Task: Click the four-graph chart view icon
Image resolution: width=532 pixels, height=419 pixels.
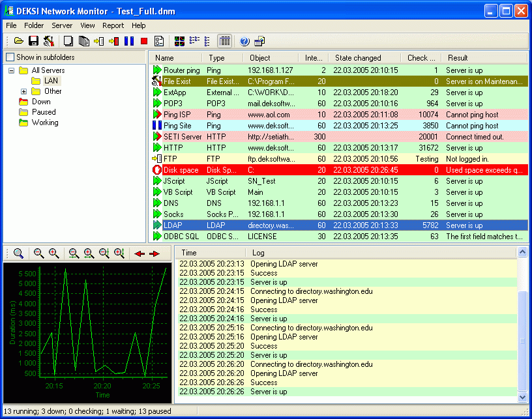Action: [x=179, y=41]
